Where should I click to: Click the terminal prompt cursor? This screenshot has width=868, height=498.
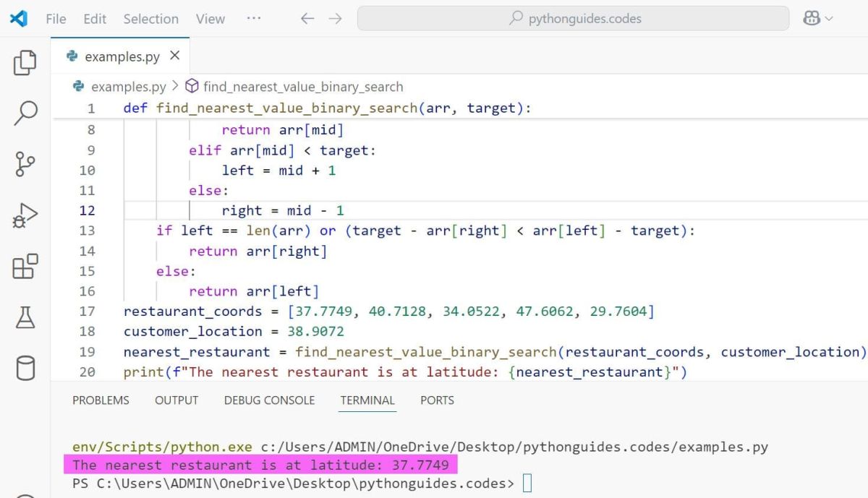click(527, 483)
